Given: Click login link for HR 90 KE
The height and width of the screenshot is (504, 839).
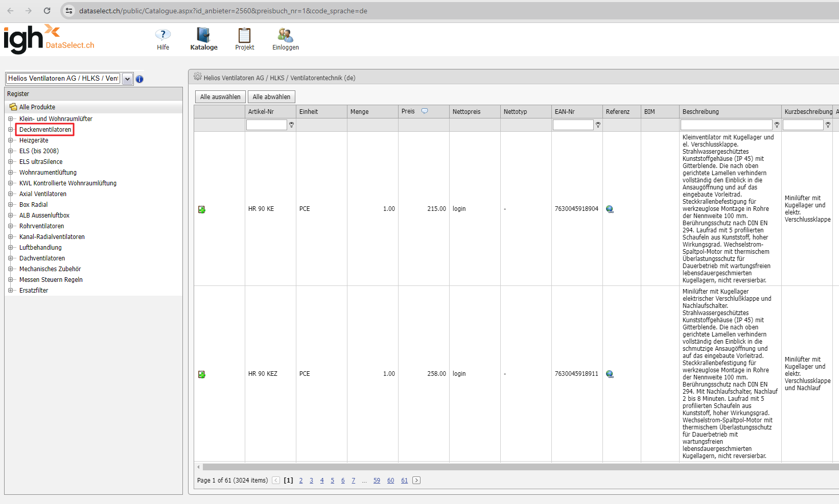Looking at the screenshot, I should click(x=459, y=209).
